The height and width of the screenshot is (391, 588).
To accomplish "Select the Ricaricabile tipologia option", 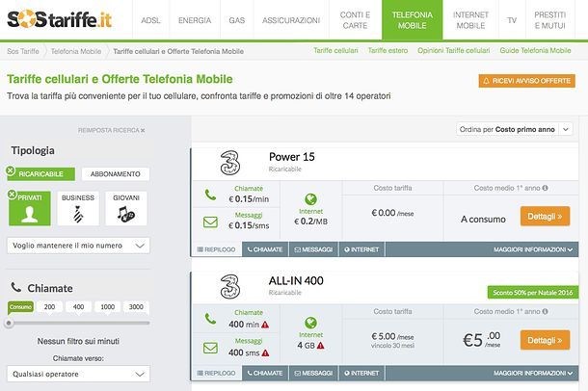I will pos(40,174).
